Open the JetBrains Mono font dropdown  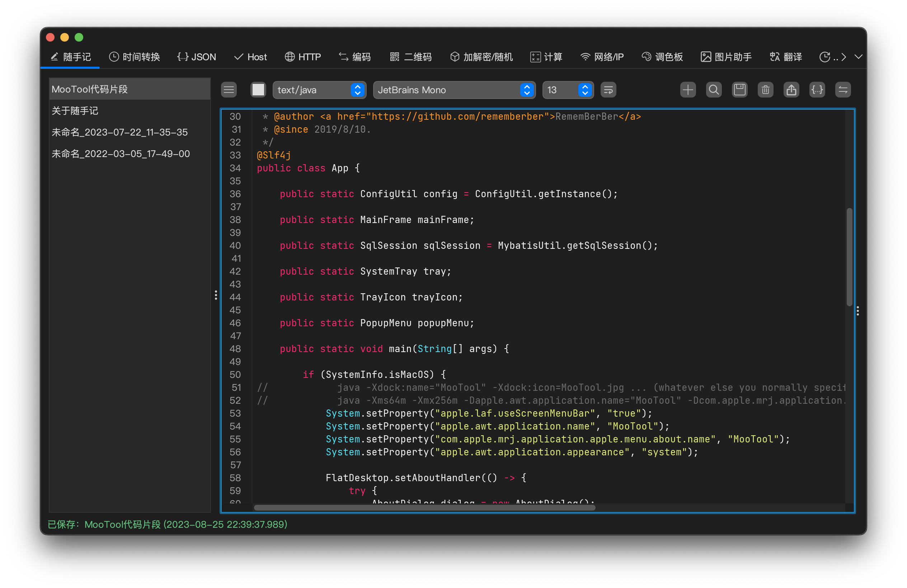454,90
